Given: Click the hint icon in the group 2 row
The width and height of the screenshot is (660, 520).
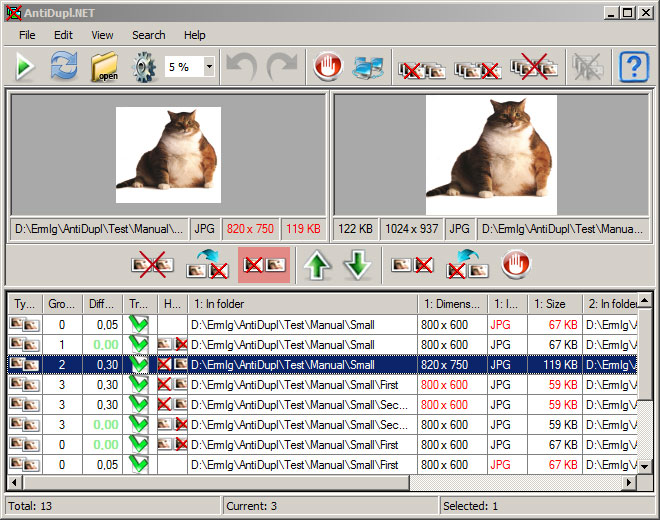Looking at the screenshot, I should [172, 365].
